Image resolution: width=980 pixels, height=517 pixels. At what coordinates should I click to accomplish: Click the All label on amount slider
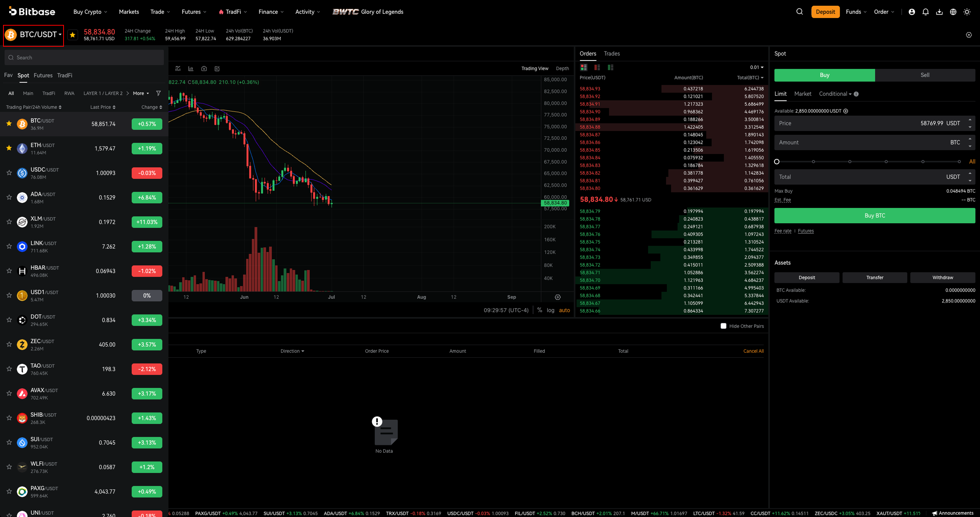972,162
